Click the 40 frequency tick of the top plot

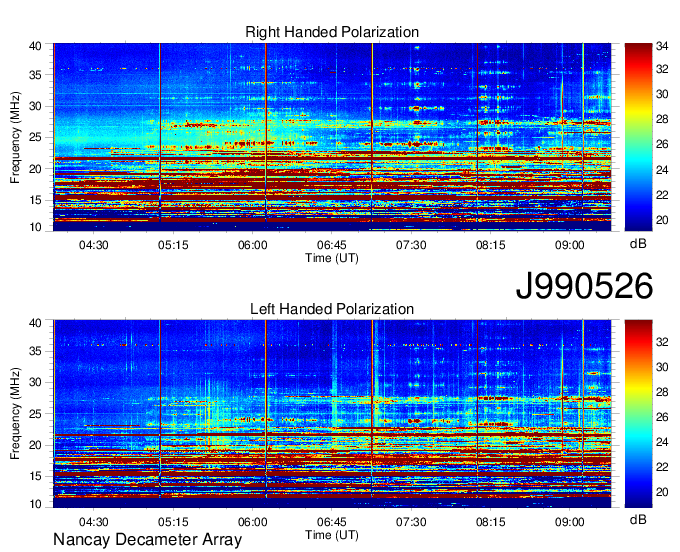(36, 46)
